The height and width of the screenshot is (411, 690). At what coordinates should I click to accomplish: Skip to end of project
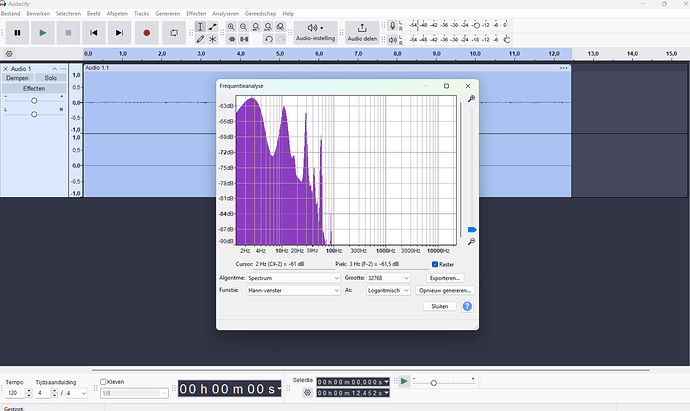tap(119, 33)
